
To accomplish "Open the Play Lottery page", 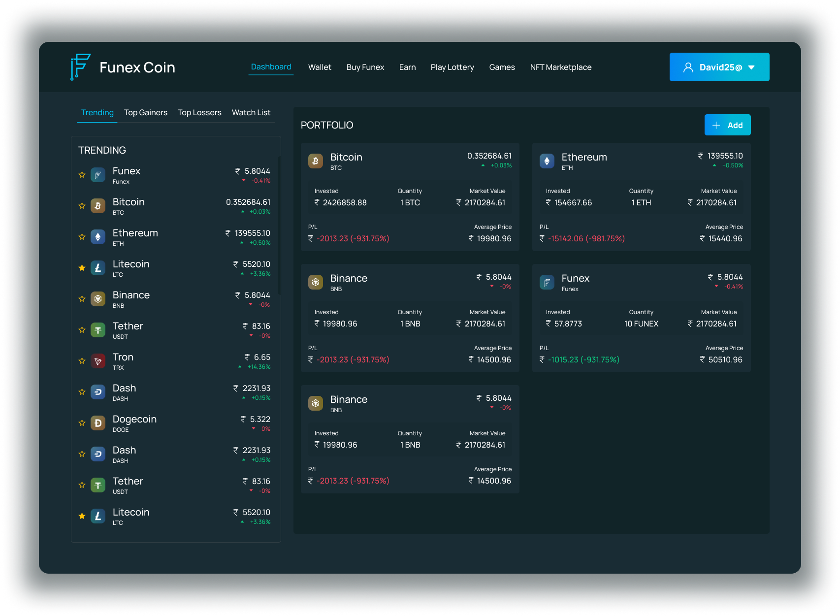I will [452, 67].
